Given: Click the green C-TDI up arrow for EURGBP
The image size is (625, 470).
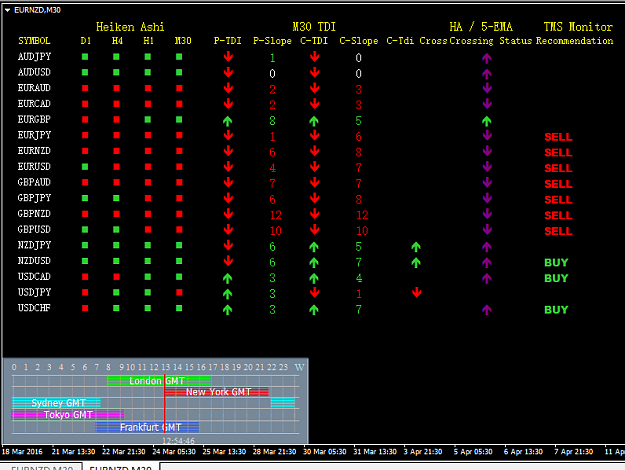Looking at the screenshot, I should coord(314,120).
